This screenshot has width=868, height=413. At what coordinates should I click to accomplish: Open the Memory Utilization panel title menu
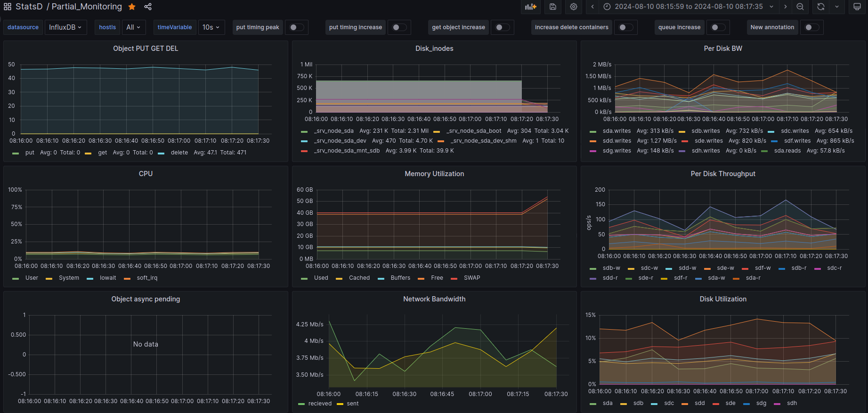point(434,174)
